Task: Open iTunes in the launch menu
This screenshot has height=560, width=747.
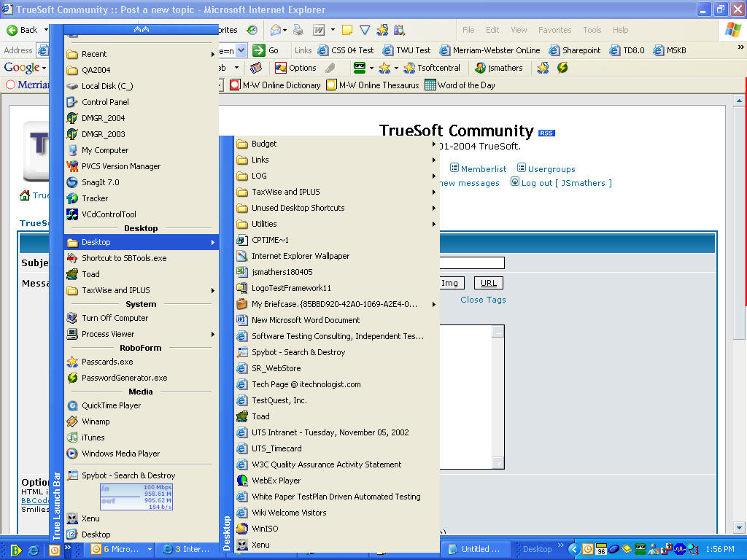Action: coord(93,437)
